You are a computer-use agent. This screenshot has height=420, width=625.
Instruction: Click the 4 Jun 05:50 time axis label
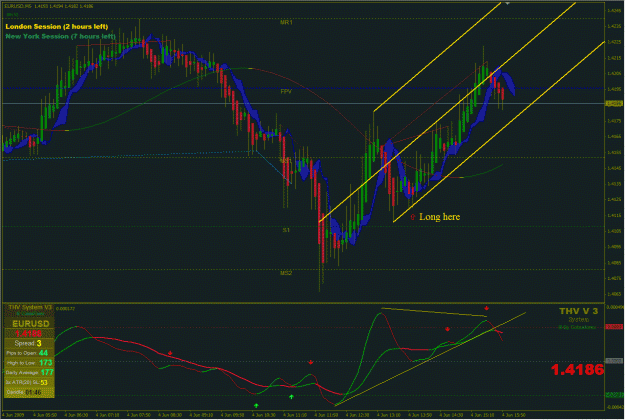pyautogui.click(x=44, y=415)
